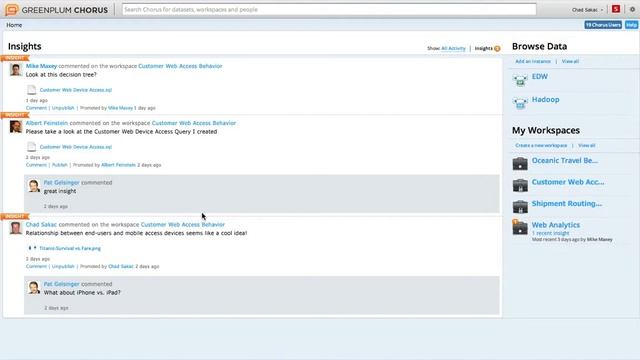640x360 pixels.
Task: Click Comment under Chad Sakac's post
Action: [36, 266]
